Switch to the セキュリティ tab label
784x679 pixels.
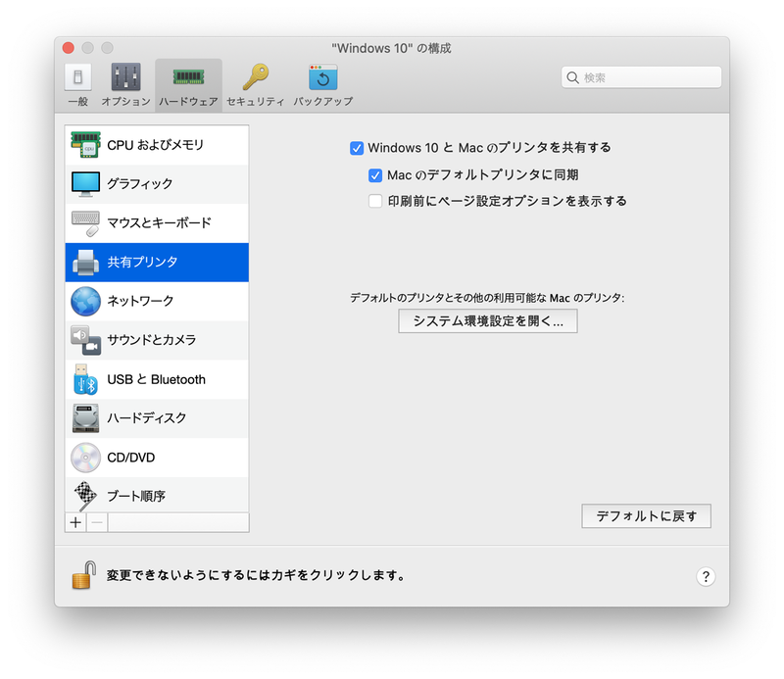pyautogui.click(x=256, y=102)
